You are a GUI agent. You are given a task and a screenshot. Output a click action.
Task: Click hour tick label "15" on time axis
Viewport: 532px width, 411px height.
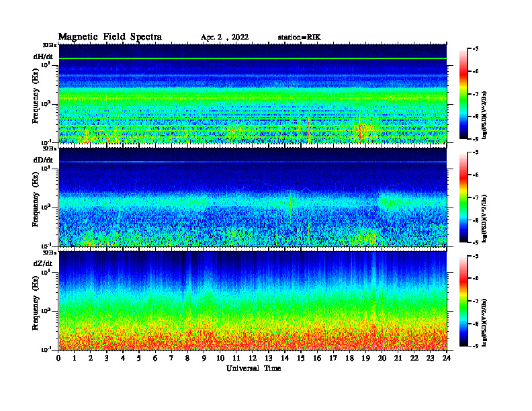[x=301, y=358]
